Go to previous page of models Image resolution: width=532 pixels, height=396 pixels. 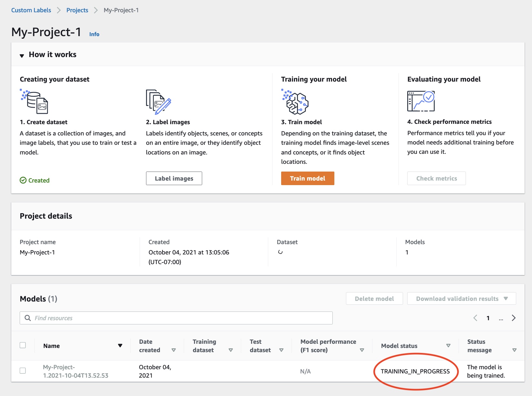click(x=475, y=318)
